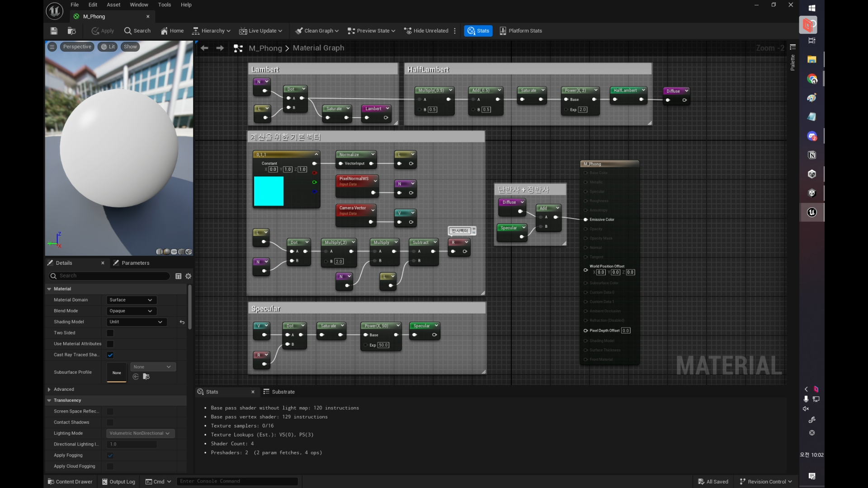Open Details panel settings gear

point(189,276)
